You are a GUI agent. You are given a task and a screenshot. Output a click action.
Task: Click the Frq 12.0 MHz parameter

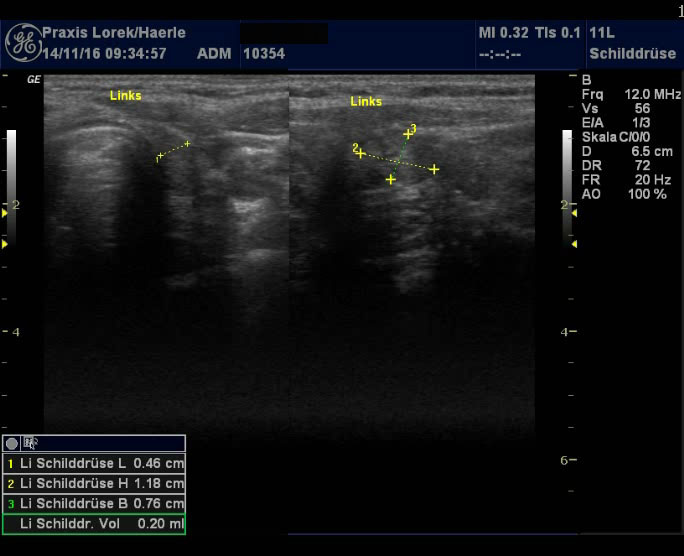pyautogui.click(x=630, y=94)
